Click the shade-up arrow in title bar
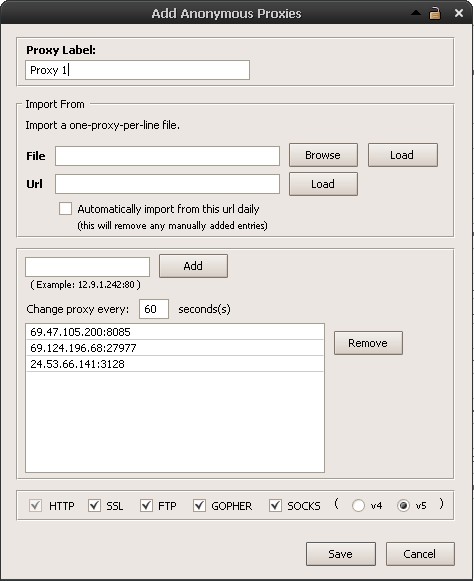The height and width of the screenshot is (581, 474). (x=416, y=13)
